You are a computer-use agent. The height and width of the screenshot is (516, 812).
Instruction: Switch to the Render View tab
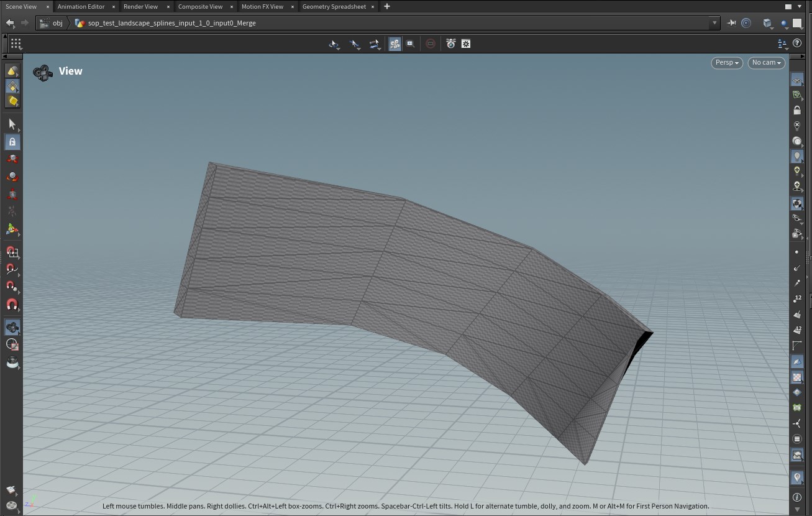(x=140, y=6)
